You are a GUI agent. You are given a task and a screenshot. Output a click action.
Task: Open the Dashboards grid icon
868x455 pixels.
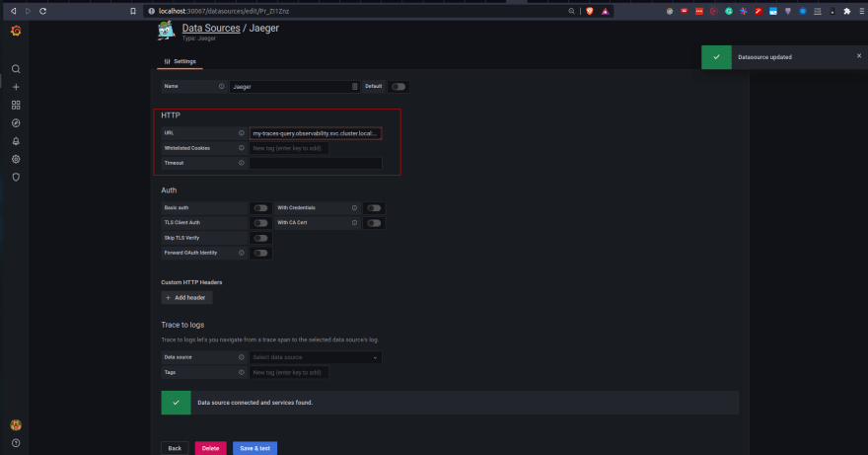tap(16, 105)
